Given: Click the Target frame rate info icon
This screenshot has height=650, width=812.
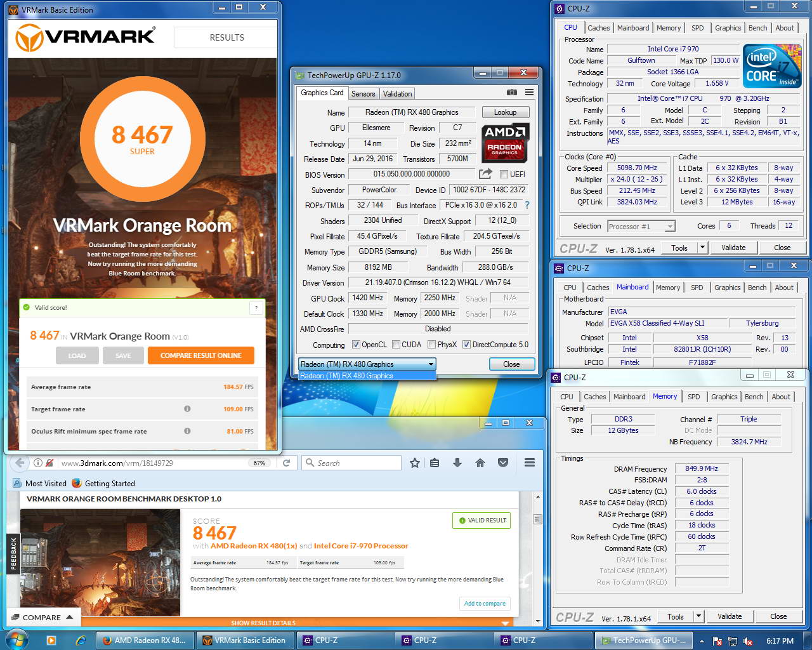Looking at the screenshot, I should click(x=187, y=409).
